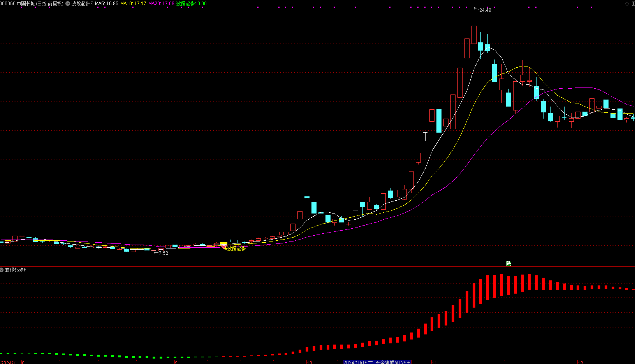Viewport: 635px width, 364px height.
Task: Click the 2024年 label on time axis
Action: click(x=9, y=362)
